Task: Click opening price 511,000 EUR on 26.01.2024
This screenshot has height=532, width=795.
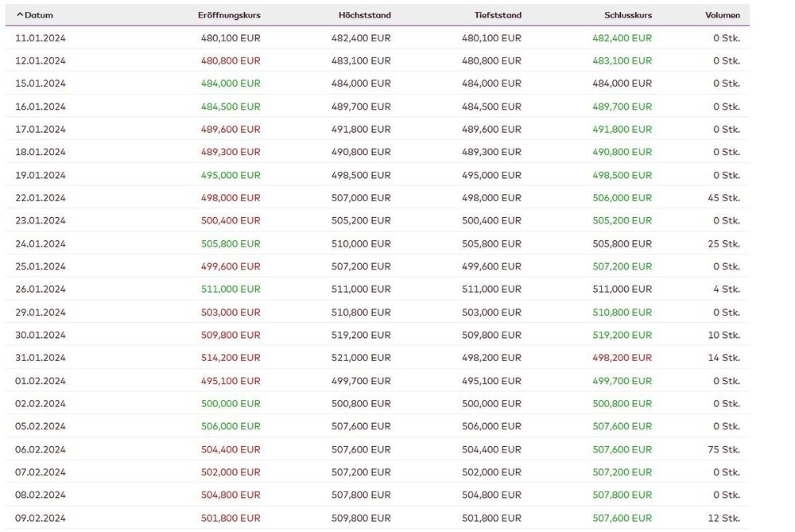Action: tap(231, 289)
